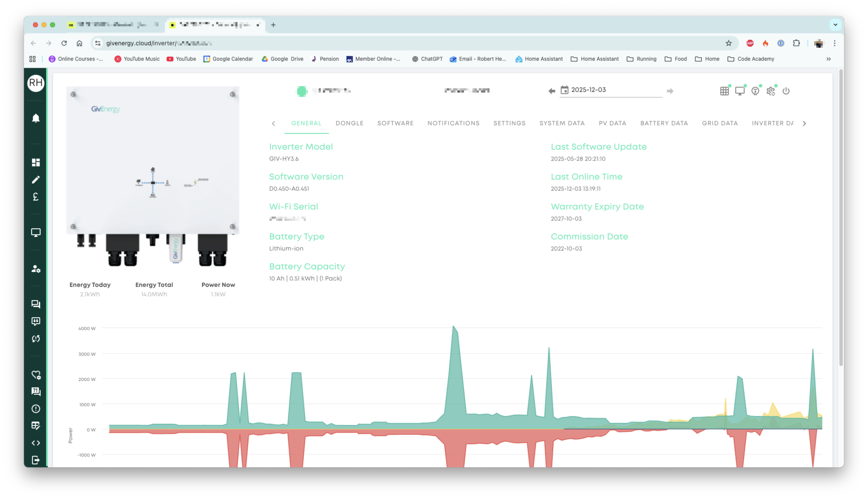Open the circled exclamation alert icon
Viewport: 868px width, 499px height.
[x=36, y=409]
